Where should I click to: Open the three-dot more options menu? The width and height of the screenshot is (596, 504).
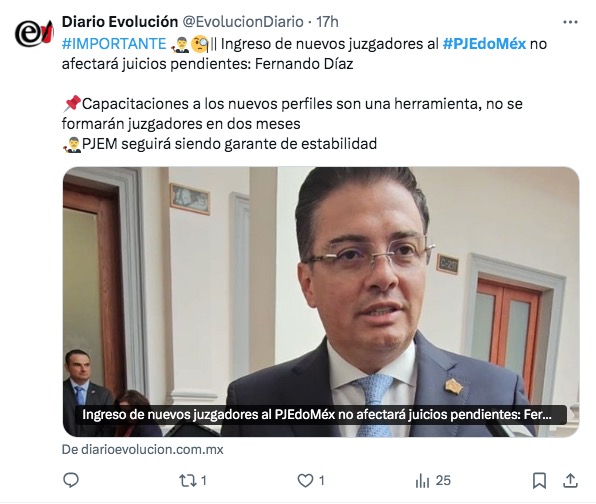tap(570, 22)
